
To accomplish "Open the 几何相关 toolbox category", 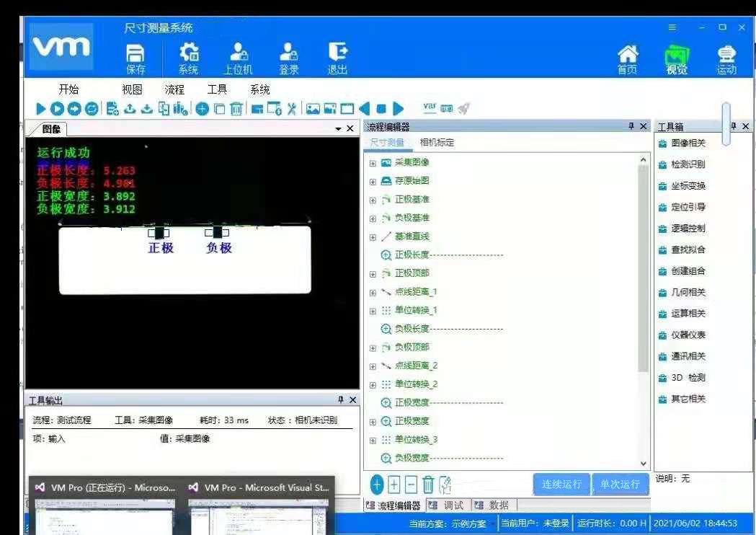I will tap(682, 292).
